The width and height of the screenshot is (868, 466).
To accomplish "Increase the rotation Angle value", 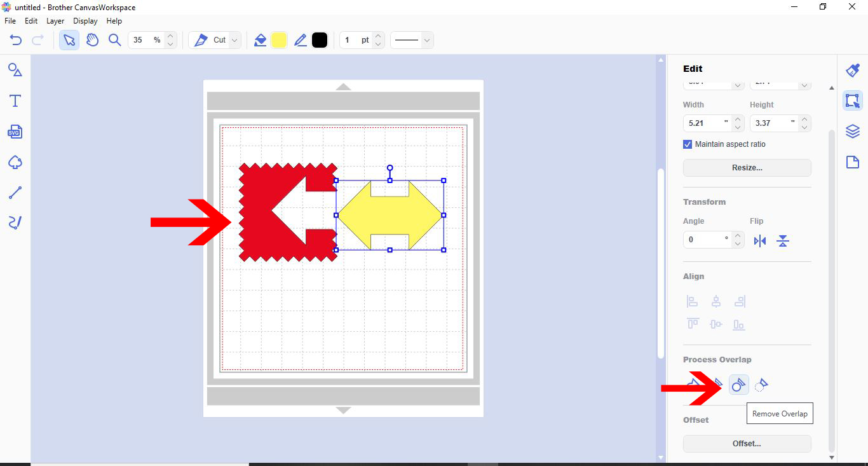I will click(x=738, y=236).
